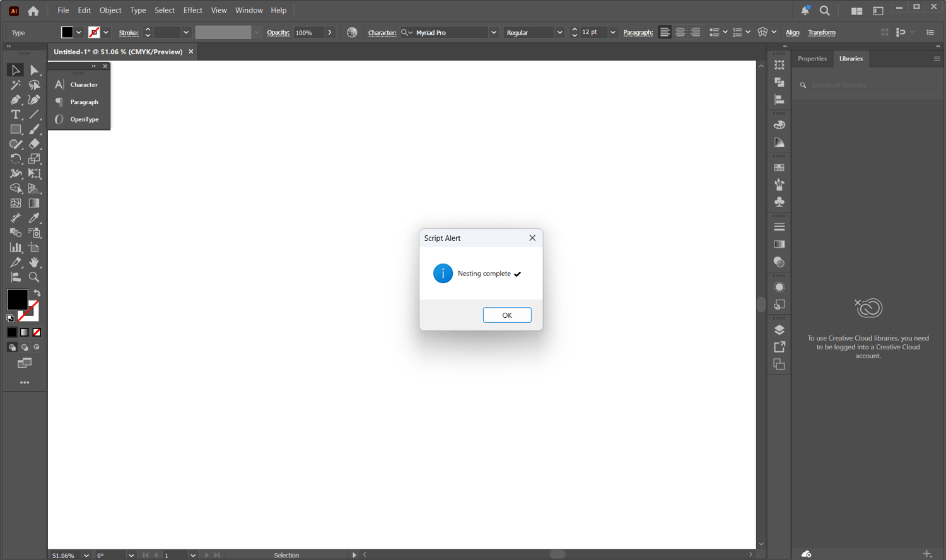Select the Zoom tool

point(34,277)
